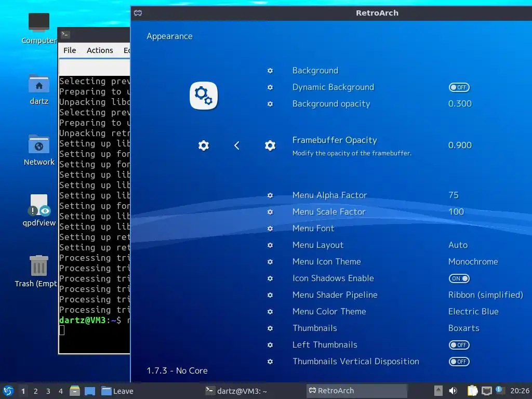Image resolution: width=532 pixels, height=399 pixels.
Task: Switch to workspace 2 in pager
Action: (x=36, y=391)
